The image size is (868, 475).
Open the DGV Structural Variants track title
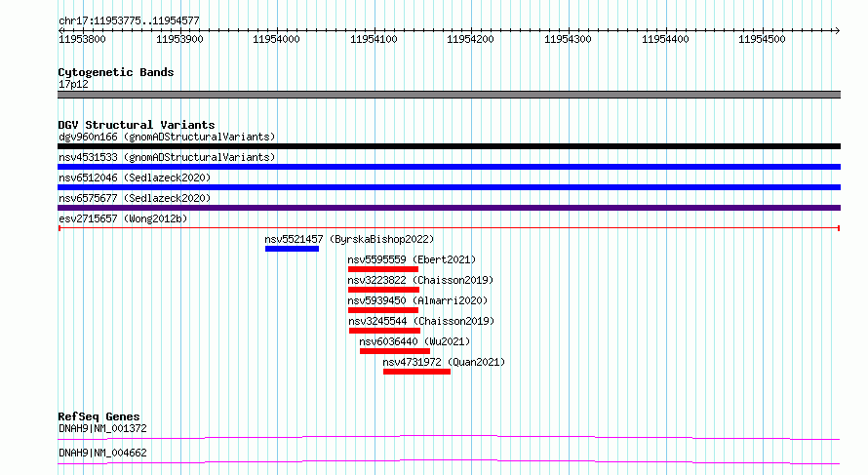click(x=137, y=125)
